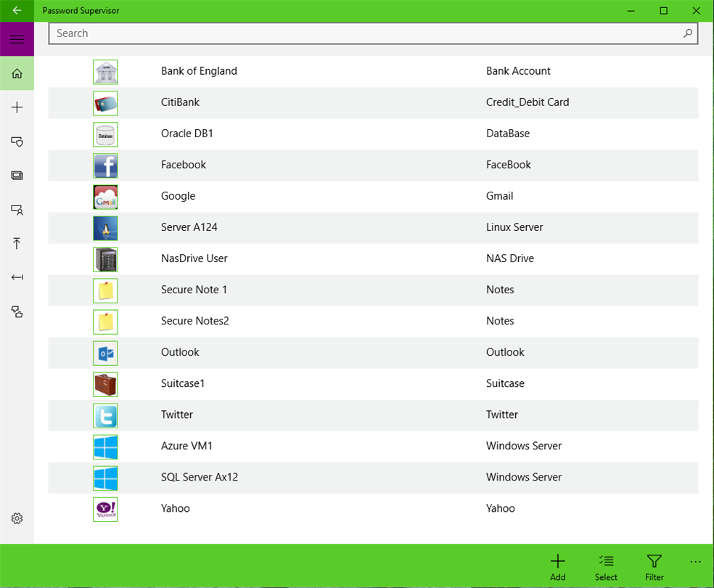Select the Secure Note 1 entry name
714x588 pixels.
(194, 290)
